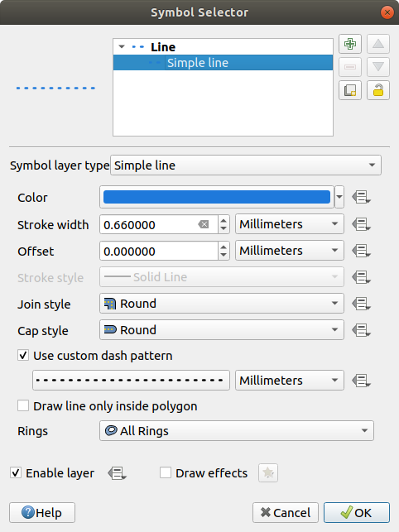Open data-defined override beside Enable layer
The width and height of the screenshot is (399, 532).
[x=118, y=473]
